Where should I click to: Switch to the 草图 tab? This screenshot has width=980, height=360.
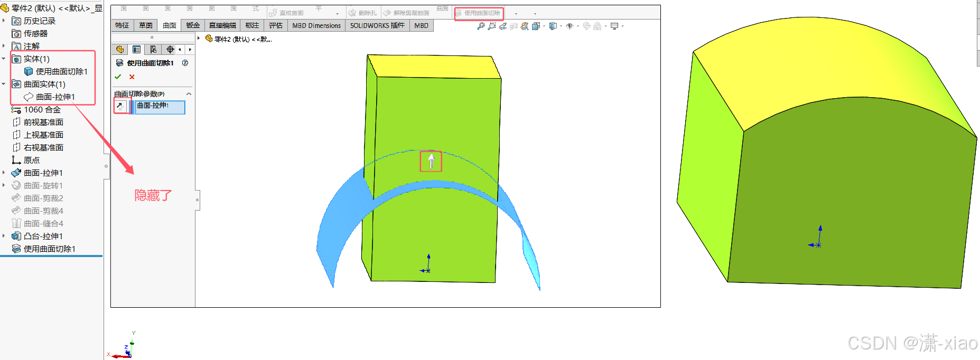(146, 25)
